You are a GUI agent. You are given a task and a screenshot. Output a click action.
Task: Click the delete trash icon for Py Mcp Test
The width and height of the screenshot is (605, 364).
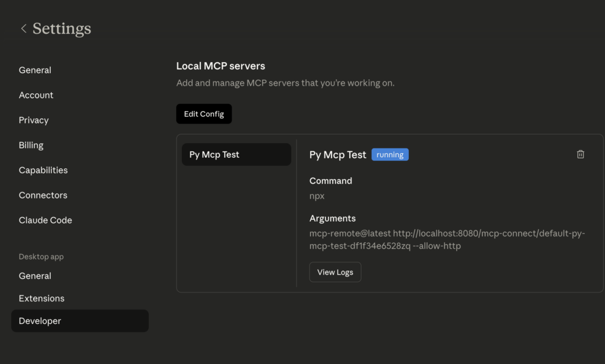click(580, 154)
